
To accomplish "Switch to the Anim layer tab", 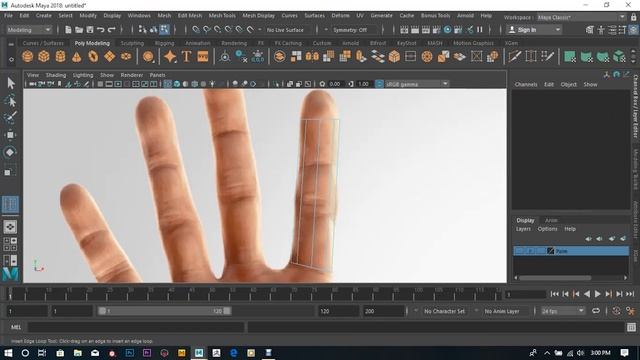I will [551, 220].
